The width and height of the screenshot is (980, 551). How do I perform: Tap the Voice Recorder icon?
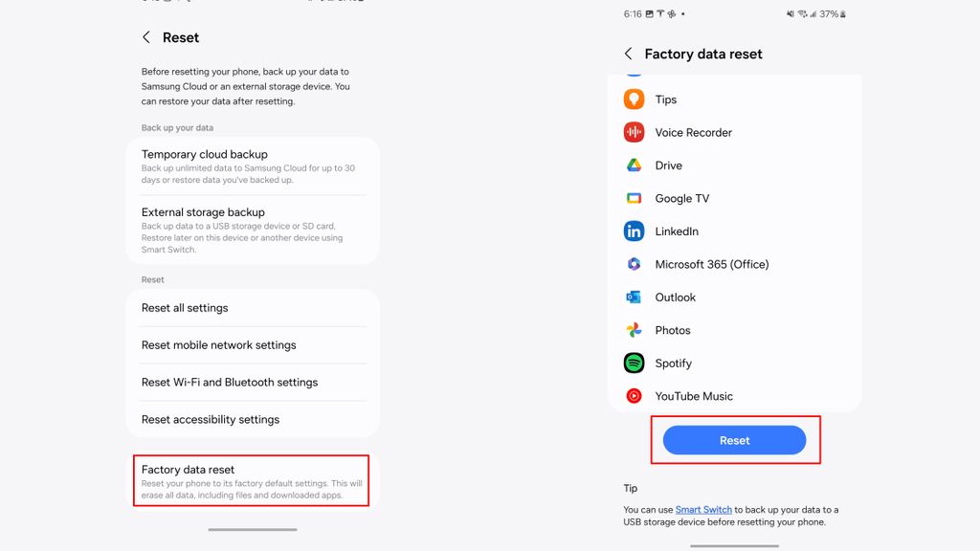634,132
